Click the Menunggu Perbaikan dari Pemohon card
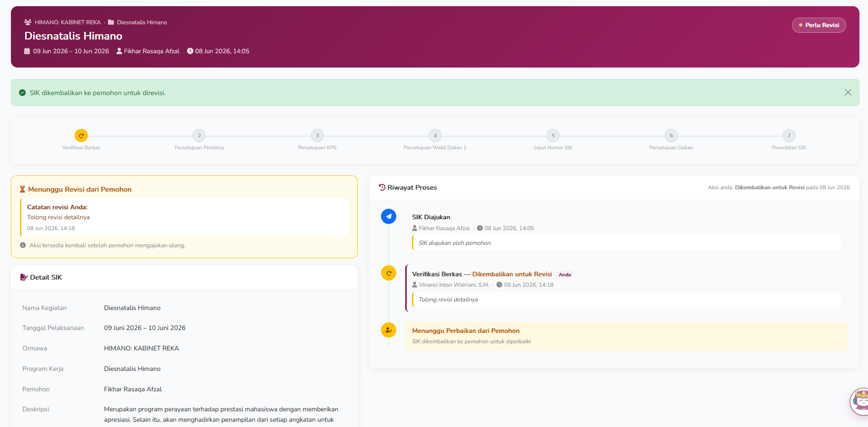This screenshot has width=868, height=427. 627,336
